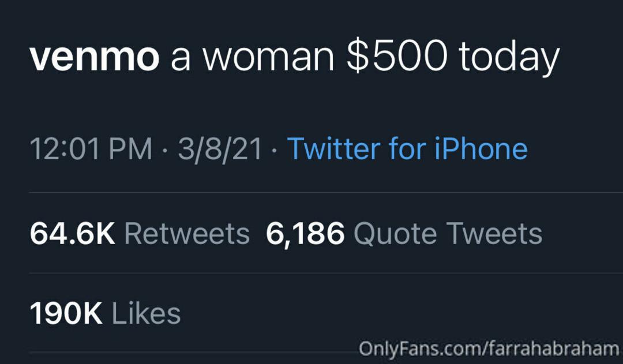View the 64.6K retweet count
Screen dimensions: 623x364
tap(72, 234)
